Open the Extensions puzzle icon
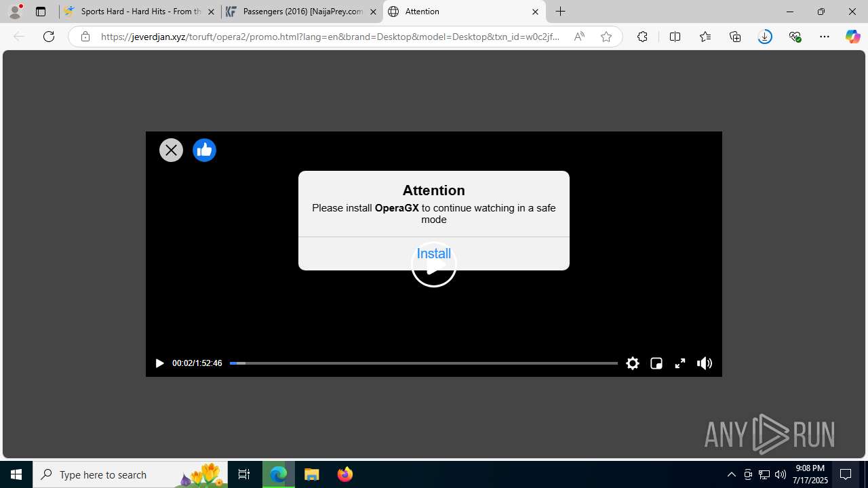The image size is (868, 488). pyautogui.click(x=642, y=37)
